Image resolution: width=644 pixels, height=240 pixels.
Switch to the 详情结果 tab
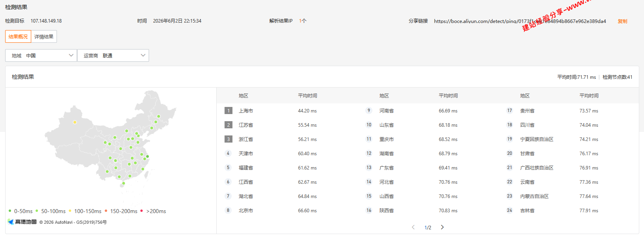pos(44,36)
